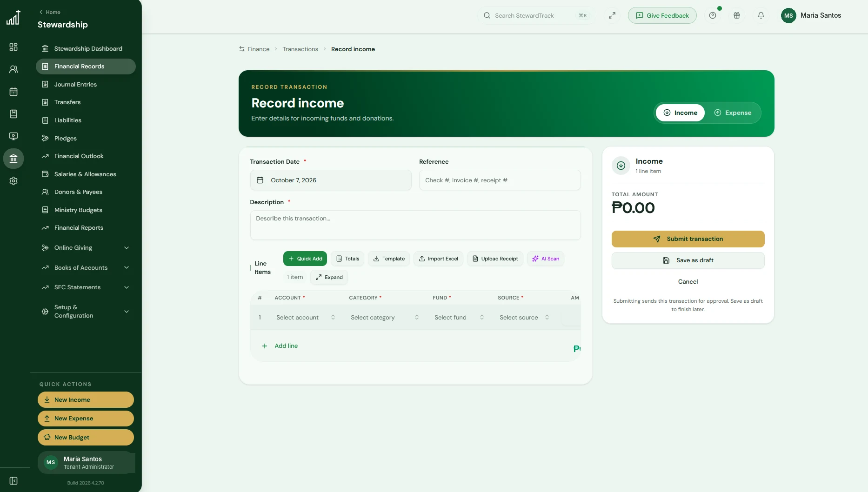The height and width of the screenshot is (492, 868).
Task: Click the Transaction Date field
Action: (331, 180)
